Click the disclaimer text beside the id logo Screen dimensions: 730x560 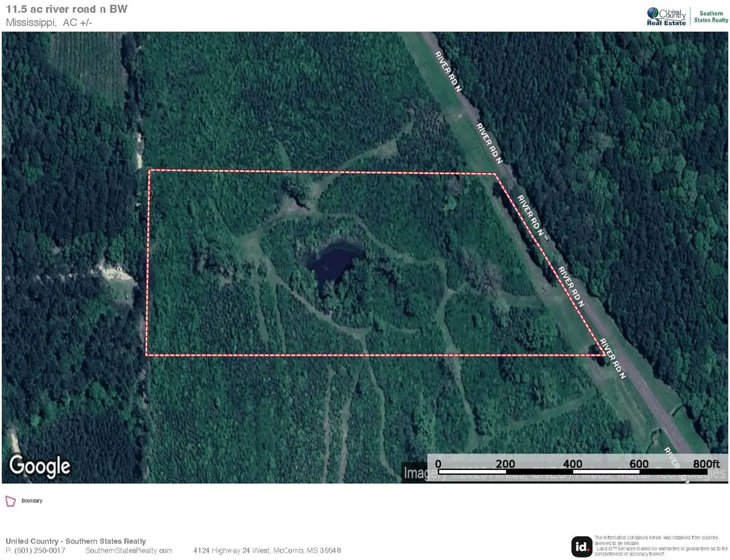point(659,546)
